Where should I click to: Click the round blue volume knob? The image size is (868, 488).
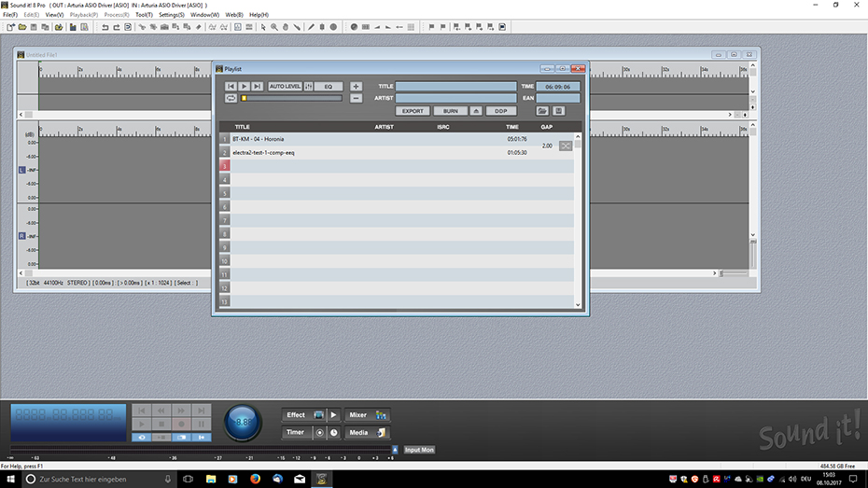tap(243, 422)
